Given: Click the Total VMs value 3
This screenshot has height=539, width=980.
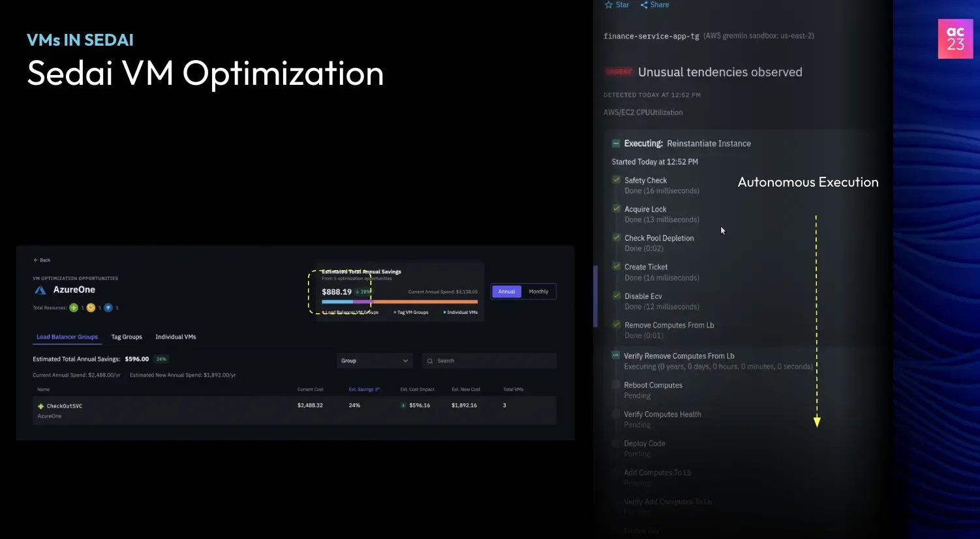Looking at the screenshot, I should click(504, 405).
